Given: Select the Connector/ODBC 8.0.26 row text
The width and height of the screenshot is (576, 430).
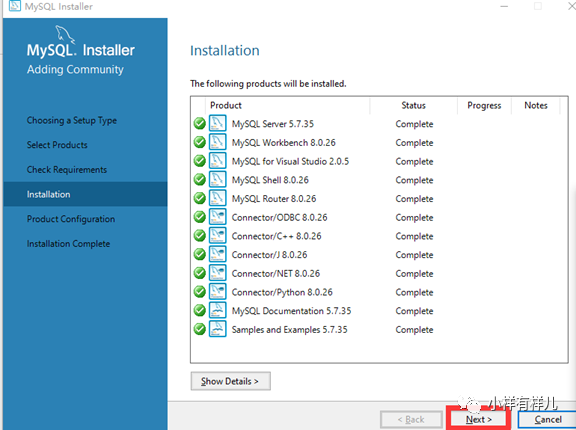Looking at the screenshot, I should [x=279, y=218].
